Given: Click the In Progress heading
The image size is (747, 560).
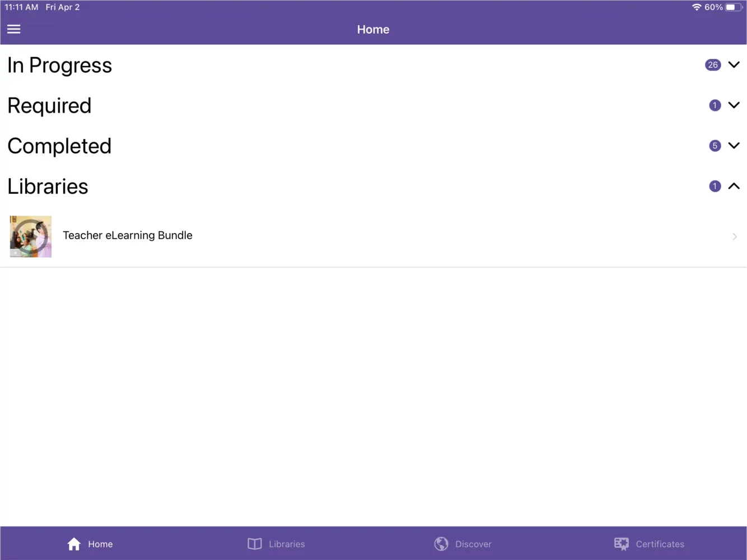Looking at the screenshot, I should pyautogui.click(x=60, y=66).
